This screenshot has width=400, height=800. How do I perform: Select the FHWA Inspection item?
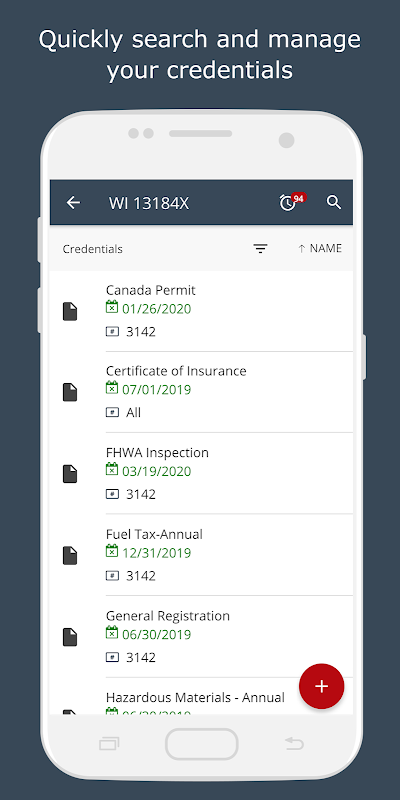pyautogui.click(x=201, y=473)
